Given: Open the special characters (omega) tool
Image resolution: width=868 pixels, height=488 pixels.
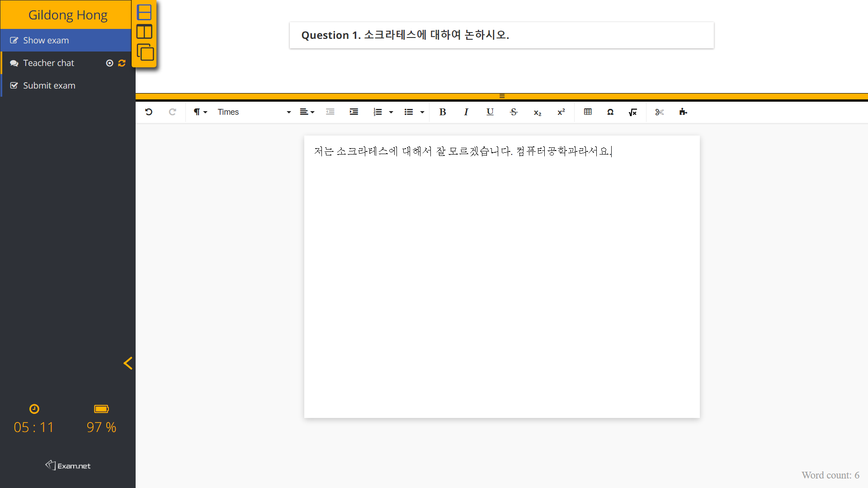Looking at the screenshot, I should [x=610, y=112].
